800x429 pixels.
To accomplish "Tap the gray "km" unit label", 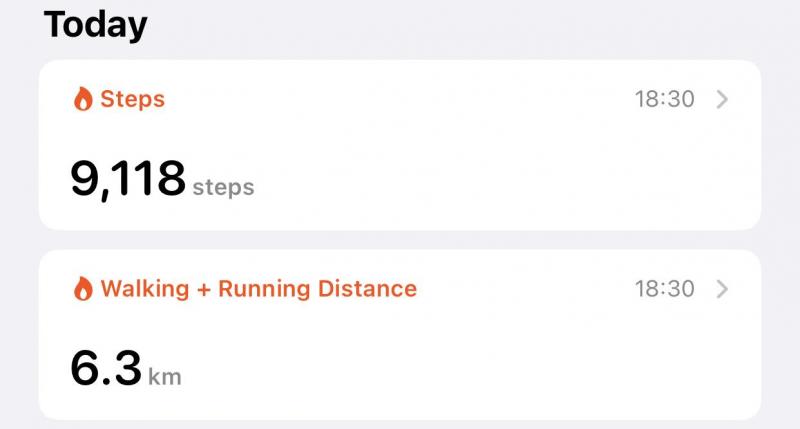I will [x=165, y=377].
